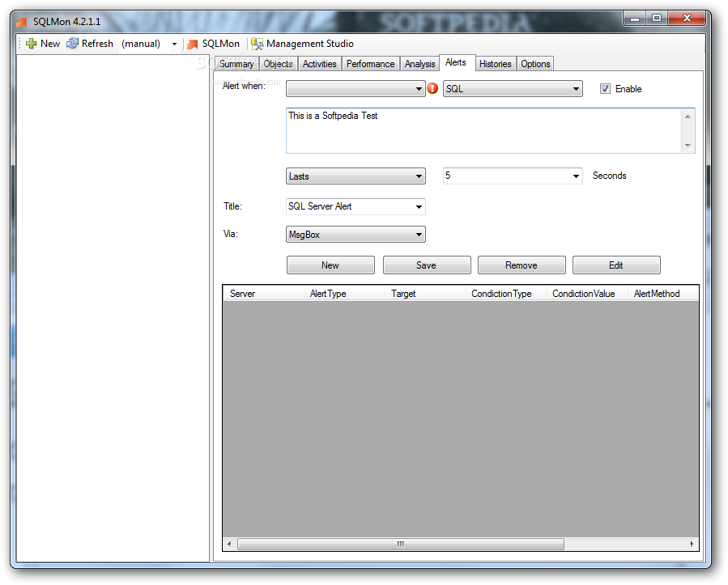The width and height of the screenshot is (728, 585).
Task: Click the message box scroll up arrow
Action: [x=688, y=117]
